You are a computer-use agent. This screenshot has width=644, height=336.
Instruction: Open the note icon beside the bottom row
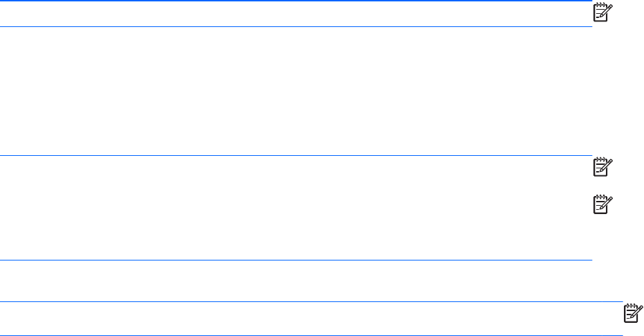point(633,312)
